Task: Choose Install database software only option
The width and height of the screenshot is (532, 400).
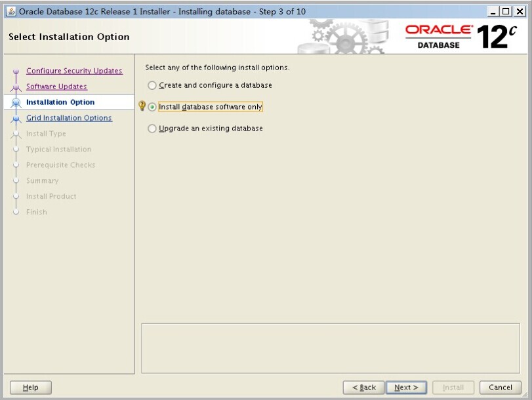Action: tap(153, 107)
